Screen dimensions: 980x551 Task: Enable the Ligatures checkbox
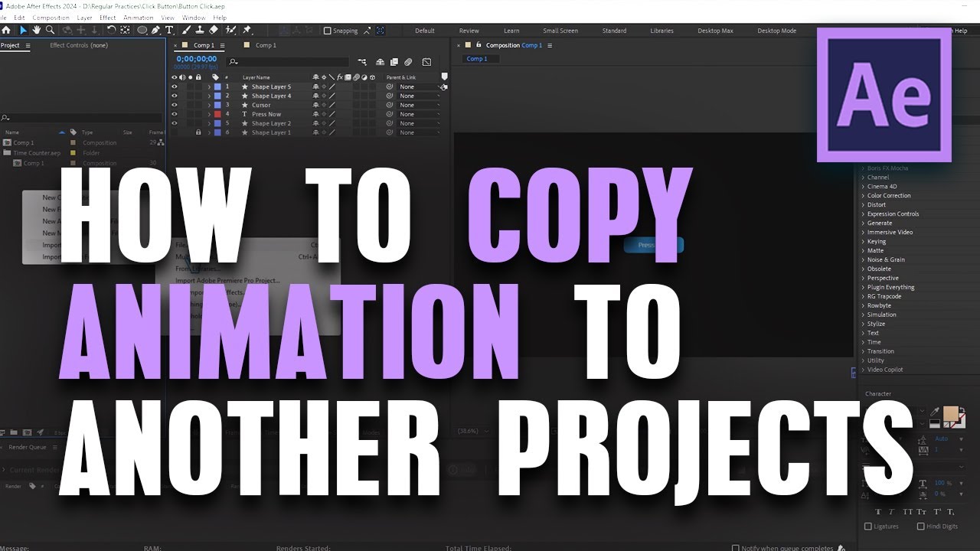click(867, 527)
